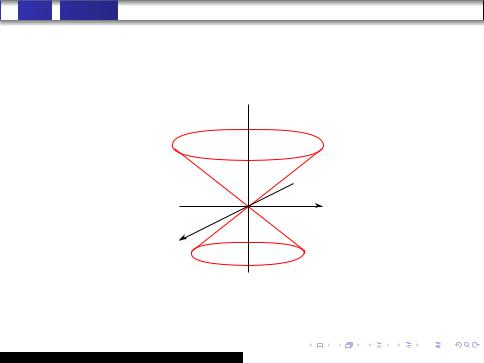Go to previous subsection arrow
Image resolution: width=484 pixels, height=363 pixels.
(x=370, y=345)
